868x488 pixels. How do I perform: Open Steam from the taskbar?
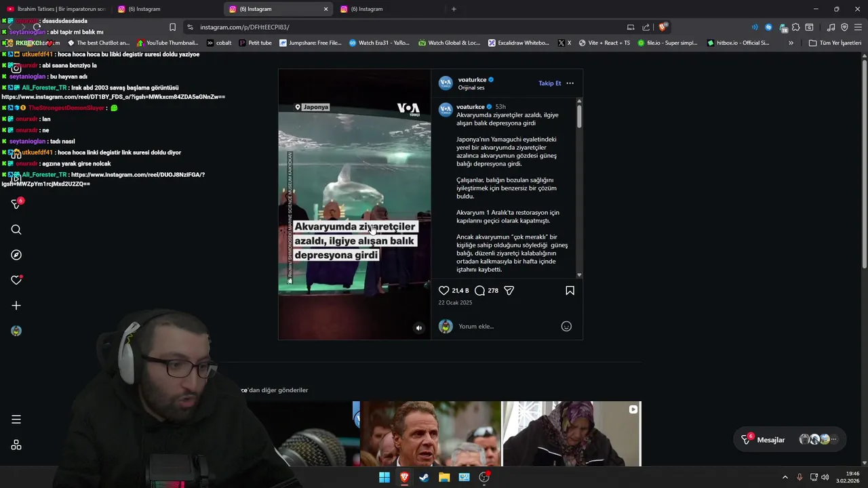point(424,477)
